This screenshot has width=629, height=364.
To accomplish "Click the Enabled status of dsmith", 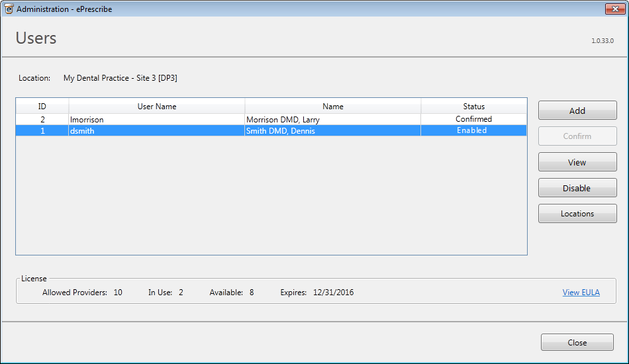I will click(471, 131).
